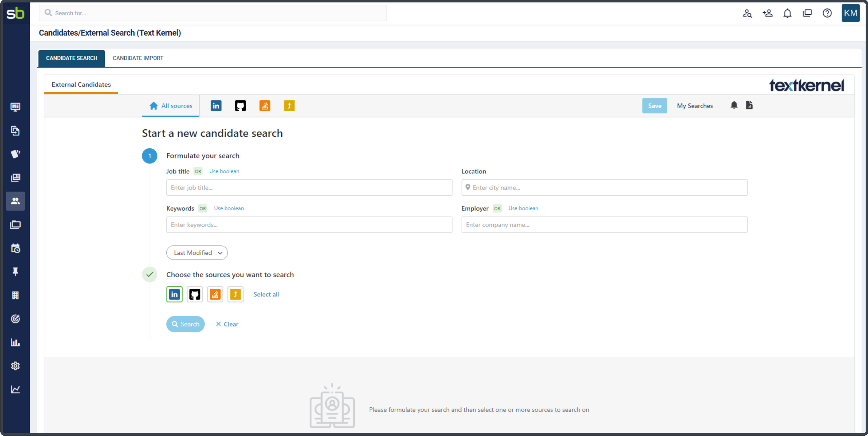
Task: Open the settings gear icon in sidebar
Action: [15, 366]
